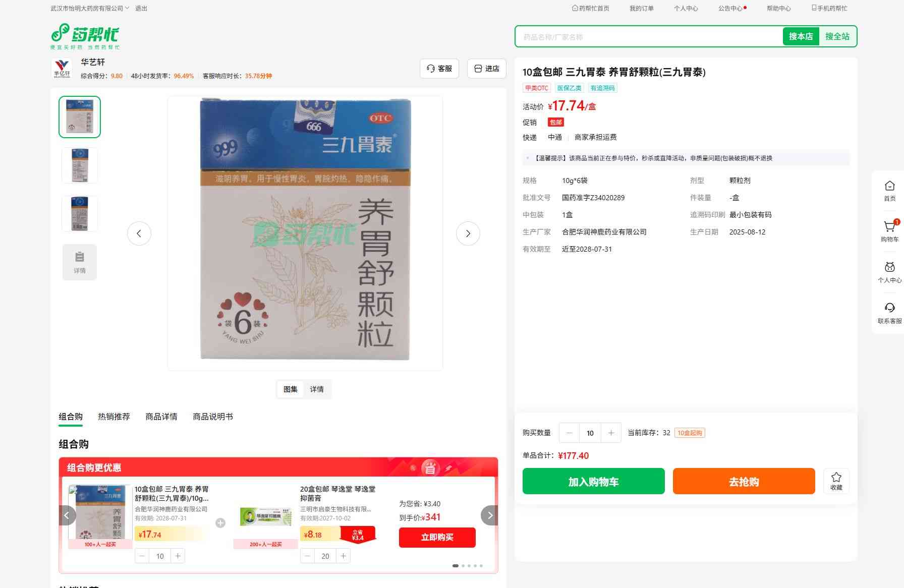Go to home via sidebar house icon
The width and height of the screenshot is (904, 588).
pyautogui.click(x=889, y=191)
